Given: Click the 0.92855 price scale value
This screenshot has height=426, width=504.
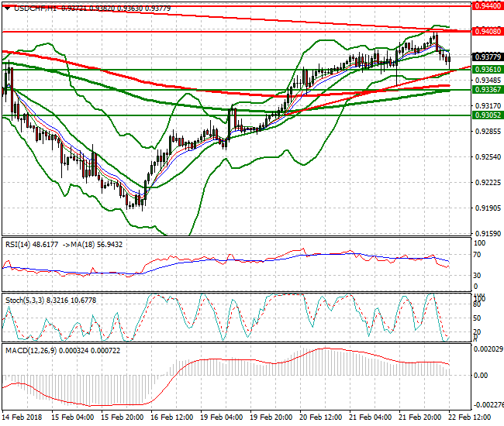Looking at the screenshot, I should pos(488,132).
